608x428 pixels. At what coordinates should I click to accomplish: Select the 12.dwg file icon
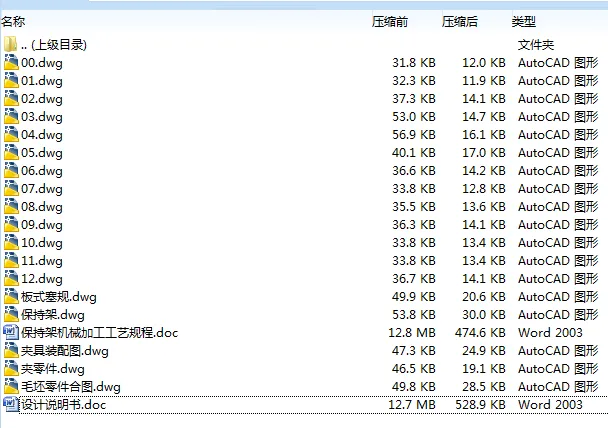(11, 279)
